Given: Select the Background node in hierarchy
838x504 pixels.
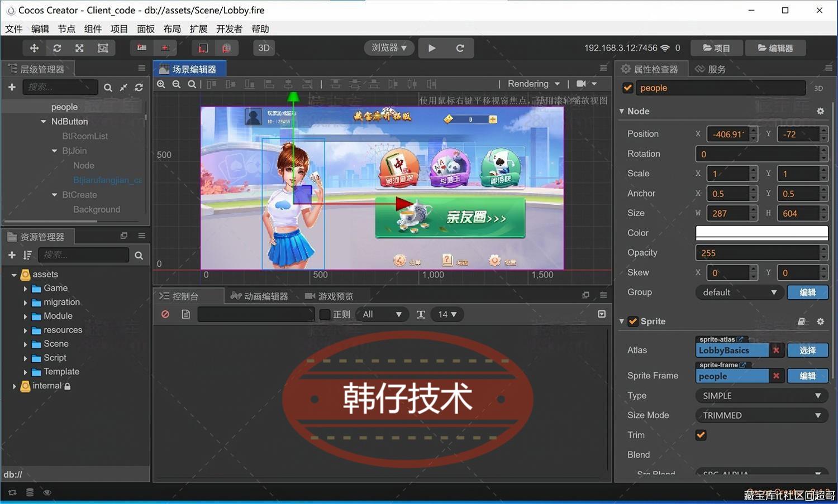Looking at the screenshot, I should 97,209.
